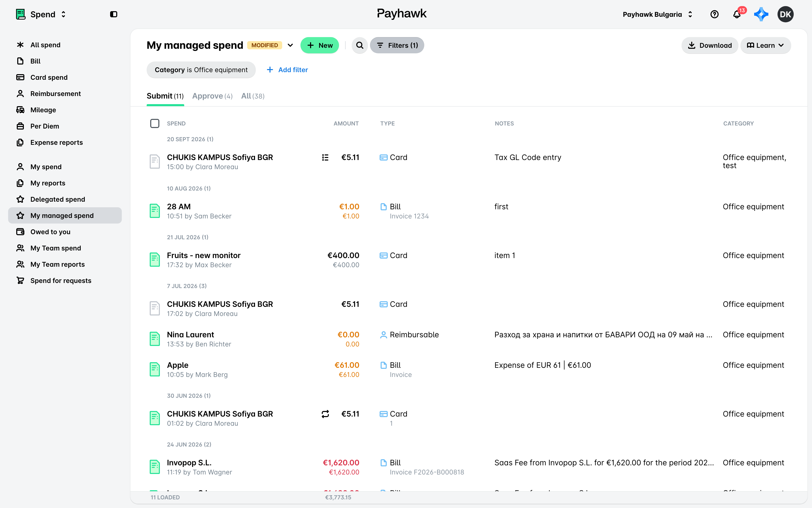The height and width of the screenshot is (508, 812).
Task: Click the green document icon for Nina Laurent
Action: click(x=155, y=339)
